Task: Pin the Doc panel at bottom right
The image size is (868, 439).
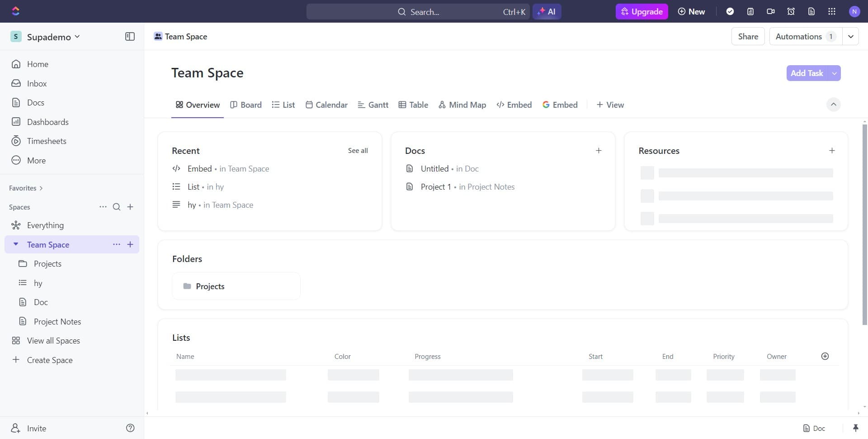Action: (856, 428)
